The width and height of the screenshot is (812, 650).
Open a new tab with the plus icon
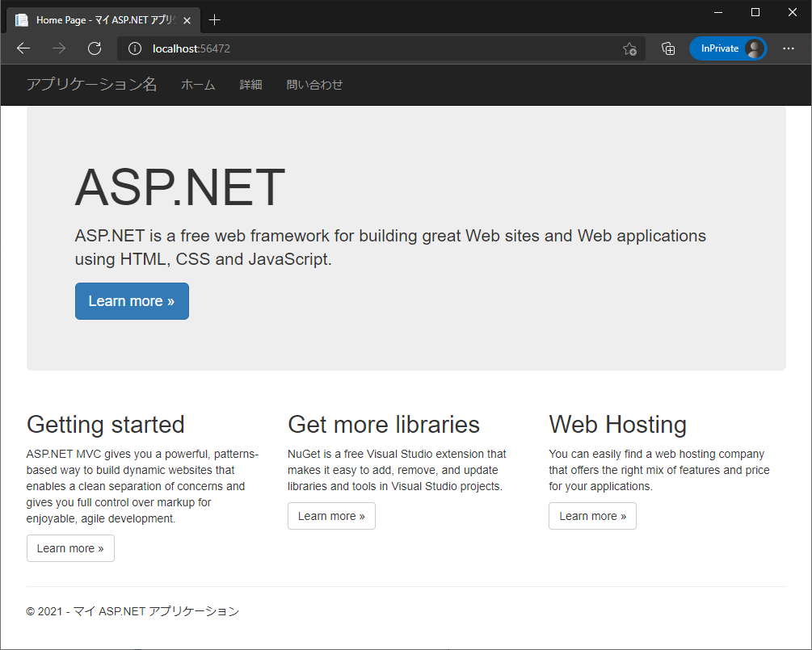click(214, 20)
